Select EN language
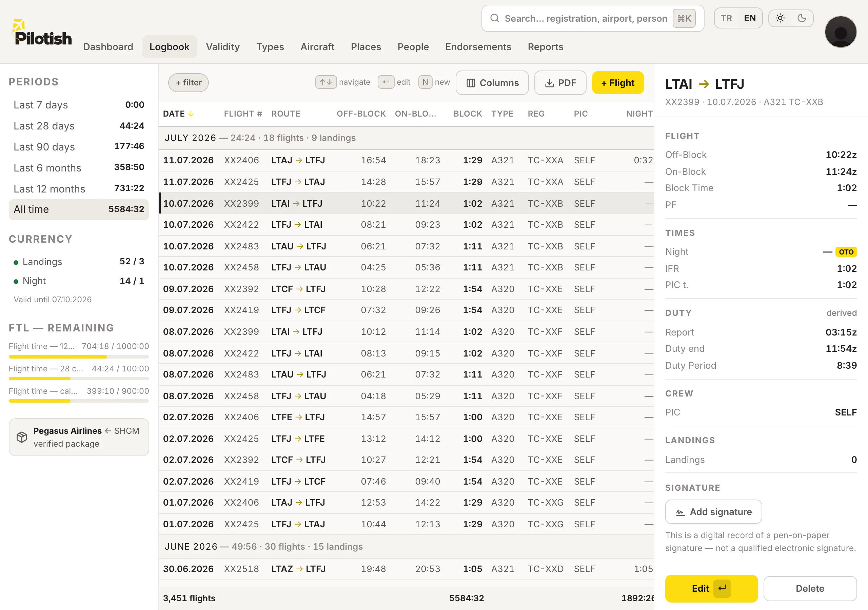The width and height of the screenshot is (868, 610). pyautogui.click(x=750, y=18)
